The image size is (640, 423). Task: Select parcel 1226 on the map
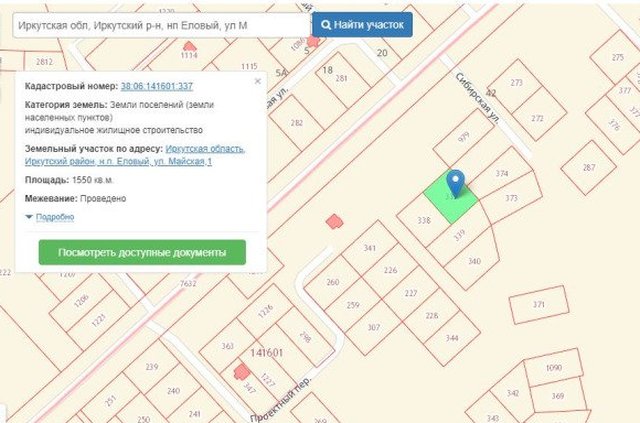pyautogui.click(x=265, y=311)
